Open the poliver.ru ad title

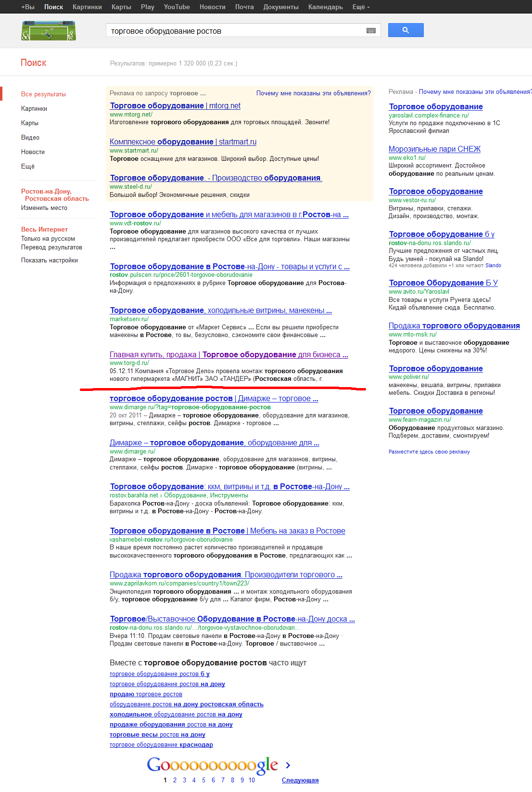tap(436, 369)
